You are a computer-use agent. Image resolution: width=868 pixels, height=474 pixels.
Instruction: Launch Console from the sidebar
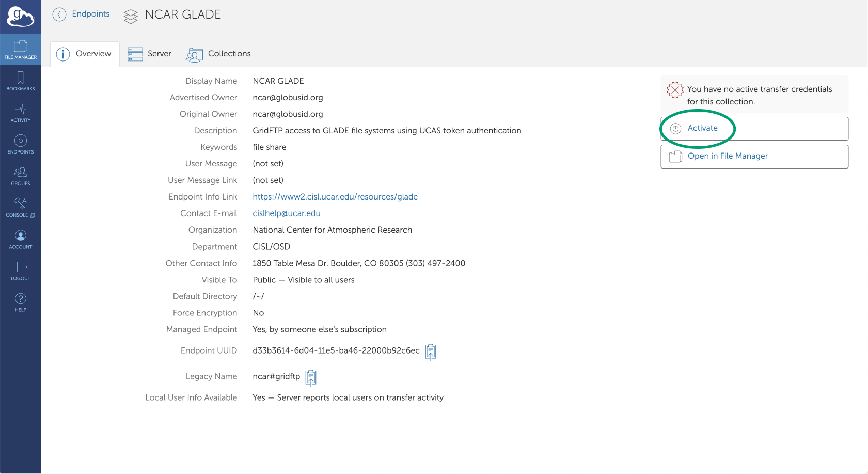(x=21, y=207)
